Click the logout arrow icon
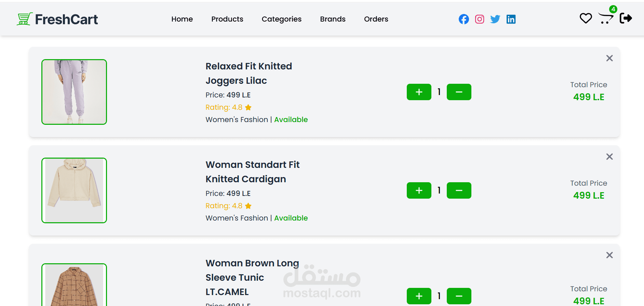 [626, 18]
